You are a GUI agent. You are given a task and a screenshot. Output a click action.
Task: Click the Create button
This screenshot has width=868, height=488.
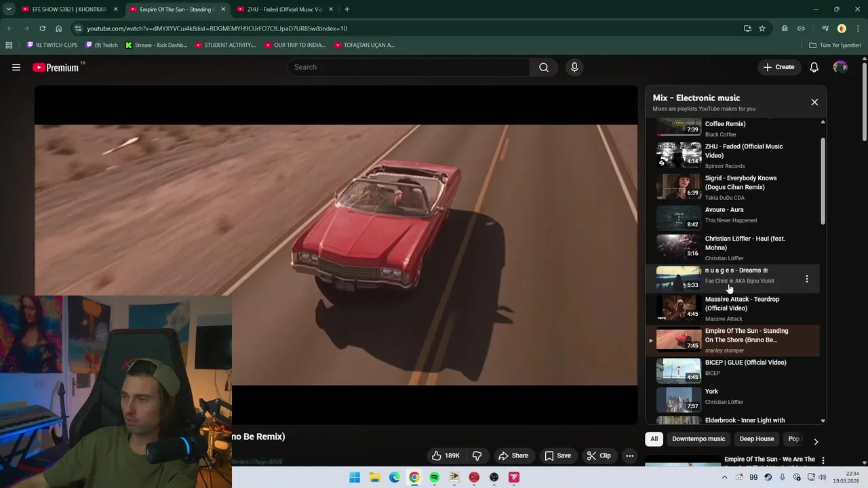tap(778, 67)
